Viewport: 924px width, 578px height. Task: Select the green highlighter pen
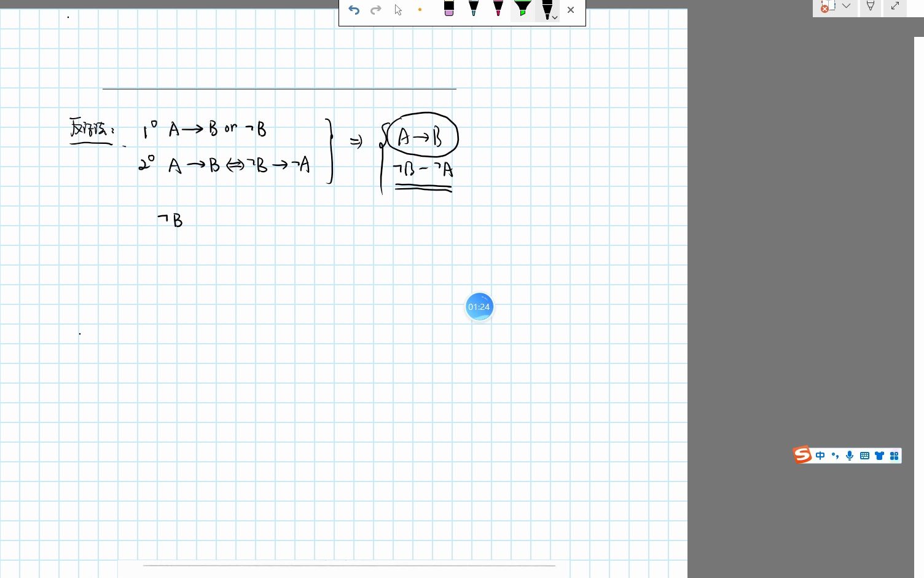click(523, 9)
